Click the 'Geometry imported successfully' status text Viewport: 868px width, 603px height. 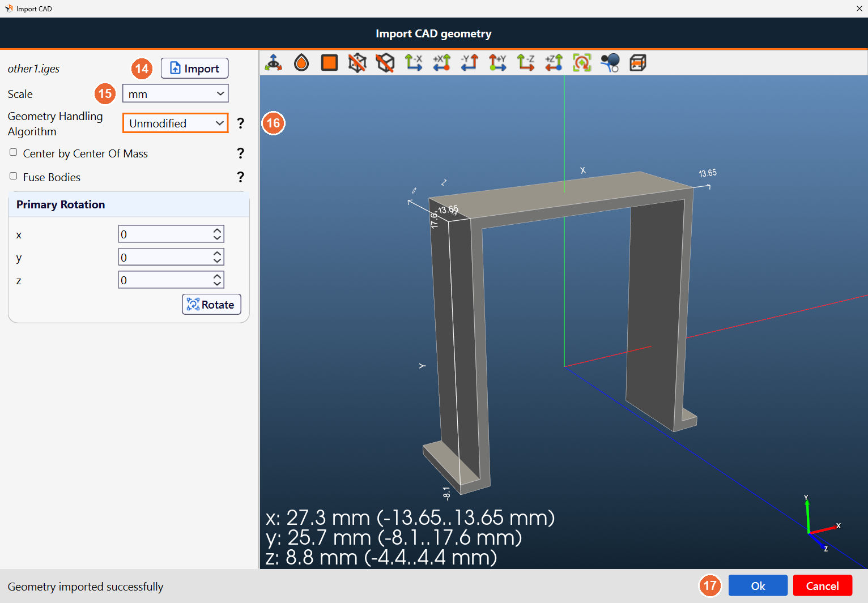pos(86,587)
